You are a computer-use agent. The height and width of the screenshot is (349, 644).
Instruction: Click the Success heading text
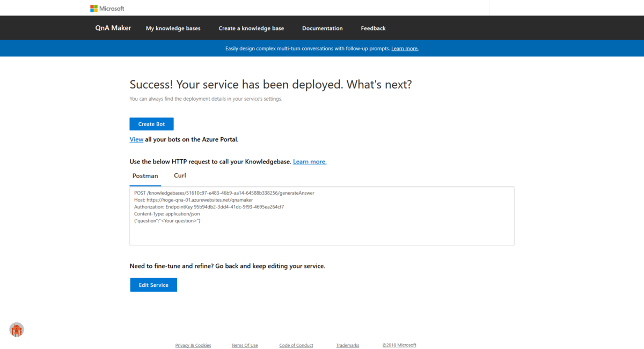click(x=271, y=85)
